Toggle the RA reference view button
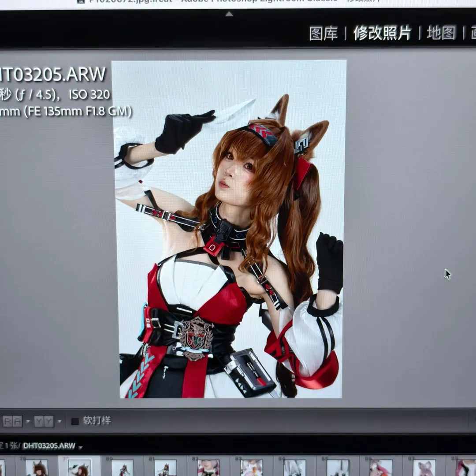 pos(13,421)
